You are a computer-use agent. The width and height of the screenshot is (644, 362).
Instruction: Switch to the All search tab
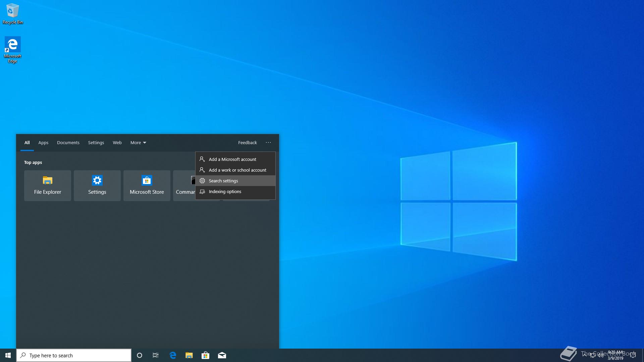point(27,142)
